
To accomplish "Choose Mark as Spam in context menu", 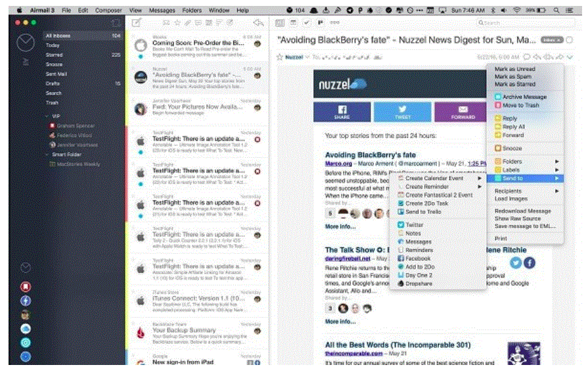I will 525,76.
